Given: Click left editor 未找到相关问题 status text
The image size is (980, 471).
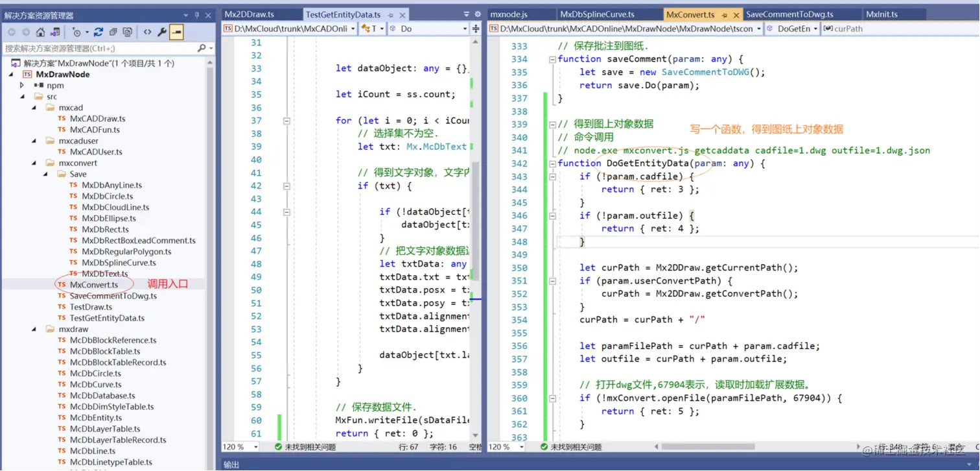Looking at the screenshot, I should [x=310, y=447].
